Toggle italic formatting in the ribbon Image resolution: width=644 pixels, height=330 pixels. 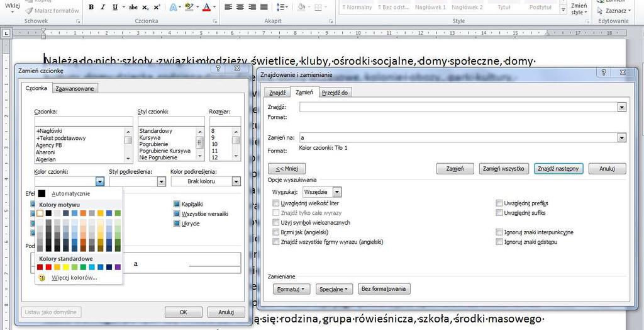(x=103, y=7)
